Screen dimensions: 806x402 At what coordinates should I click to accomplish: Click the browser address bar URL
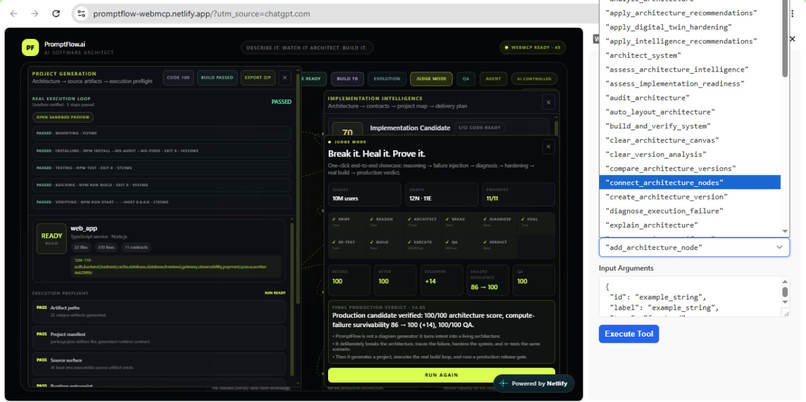202,14
